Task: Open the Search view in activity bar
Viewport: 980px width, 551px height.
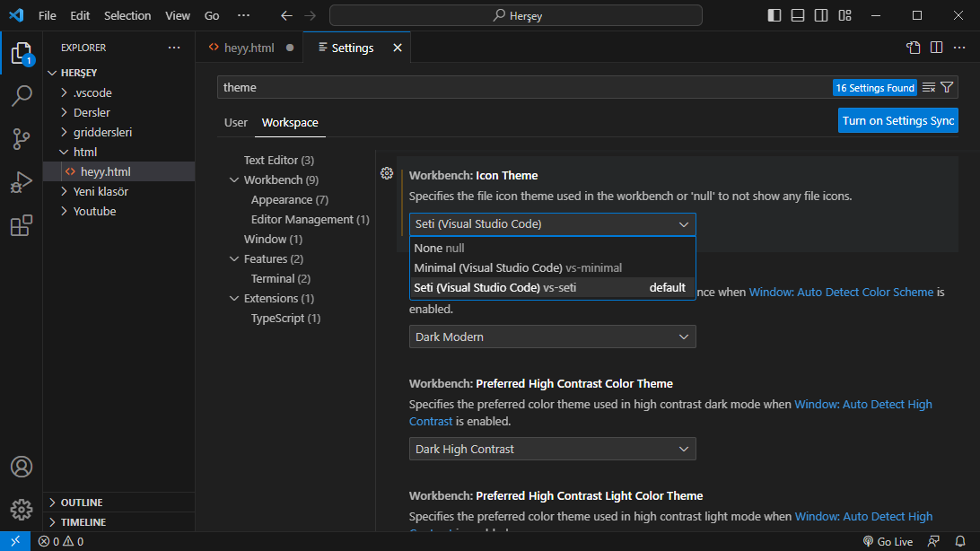Action: tap(22, 95)
